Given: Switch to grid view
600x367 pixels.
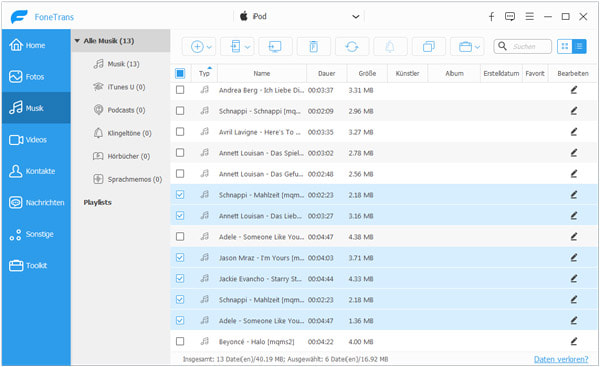Looking at the screenshot, I should 564,46.
